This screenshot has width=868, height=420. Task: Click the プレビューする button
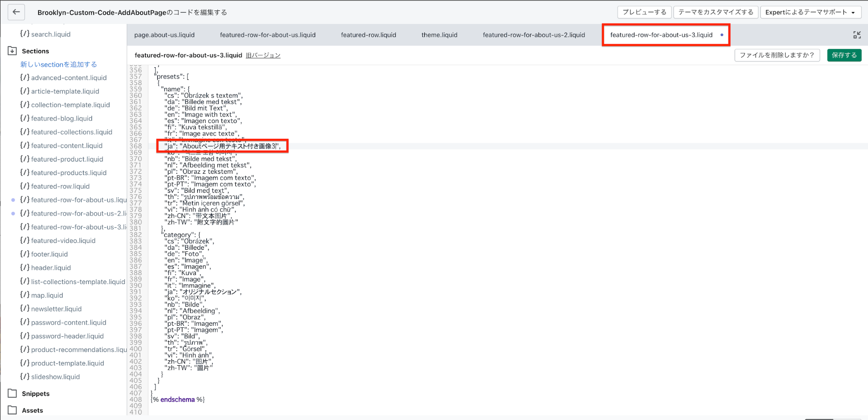[x=644, y=12]
